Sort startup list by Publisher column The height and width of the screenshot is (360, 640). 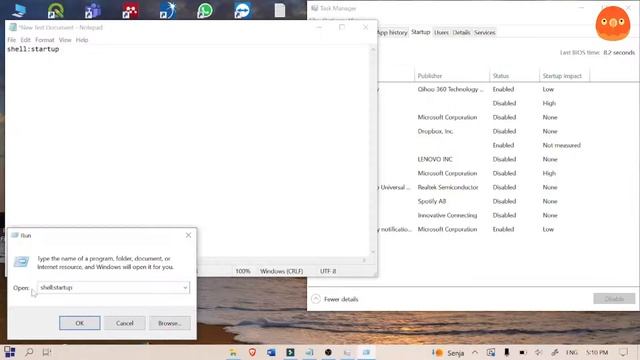pyautogui.click(x=452, y=76)
